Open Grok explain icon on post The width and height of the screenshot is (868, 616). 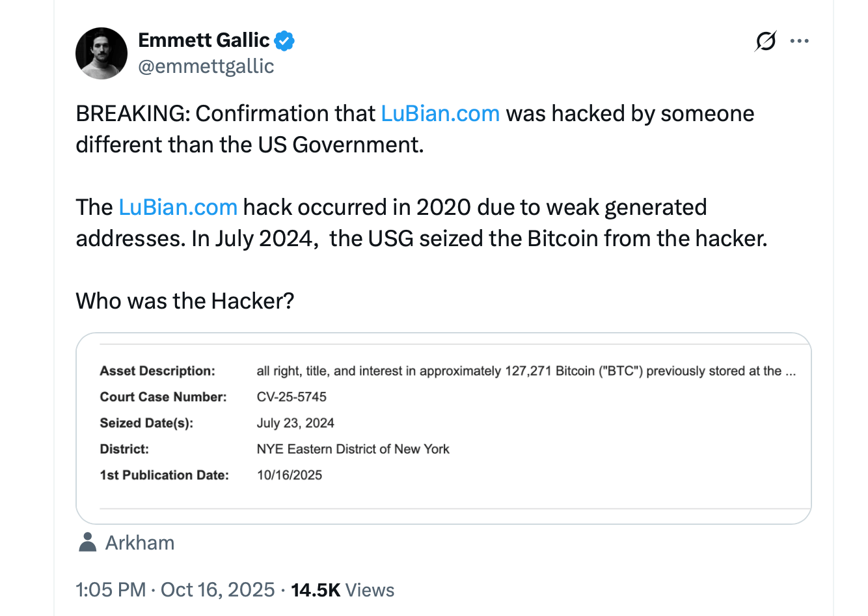tap(766, 41)
